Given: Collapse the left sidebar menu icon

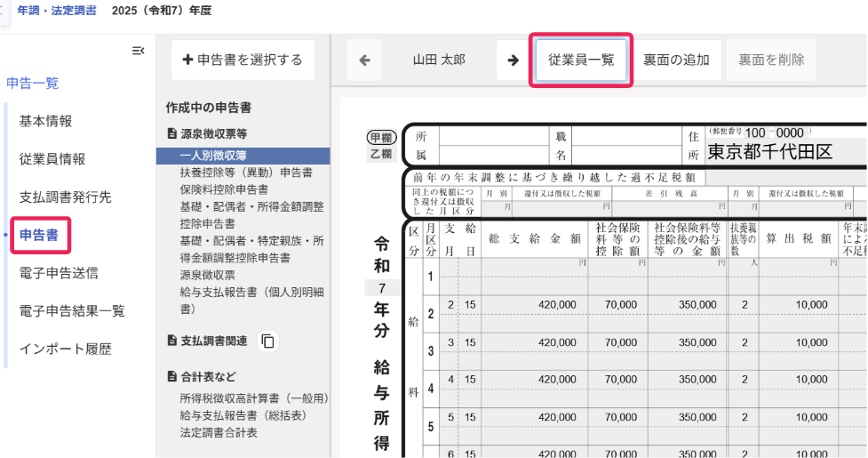Looking at the screenshot, I should (x=138, y=51).
